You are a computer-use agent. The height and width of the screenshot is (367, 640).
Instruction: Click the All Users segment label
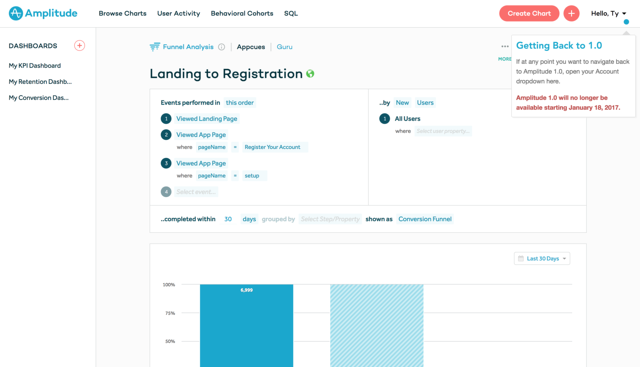point(407,119)
